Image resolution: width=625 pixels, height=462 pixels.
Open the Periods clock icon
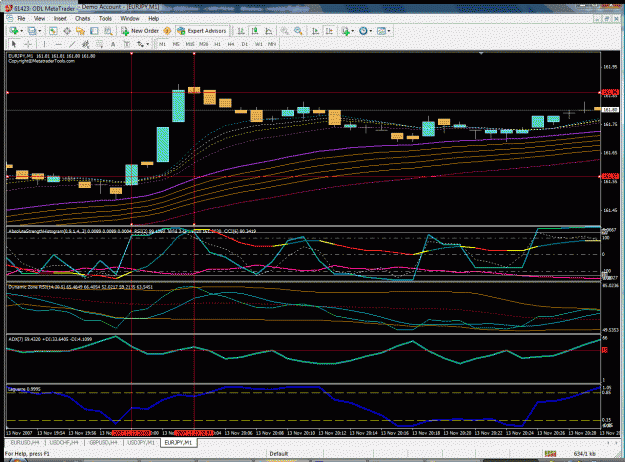[363, 31]
